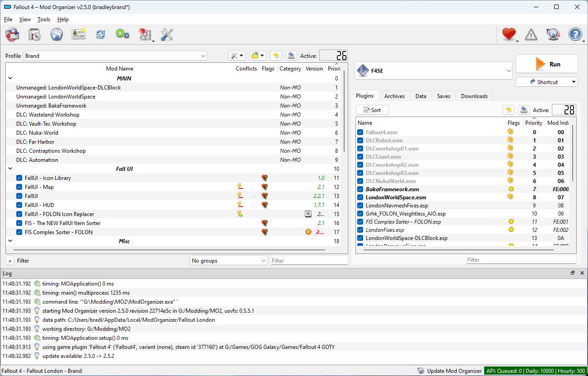
Task: Click the instance manager icon in toolbar
Action: point(13,34)
